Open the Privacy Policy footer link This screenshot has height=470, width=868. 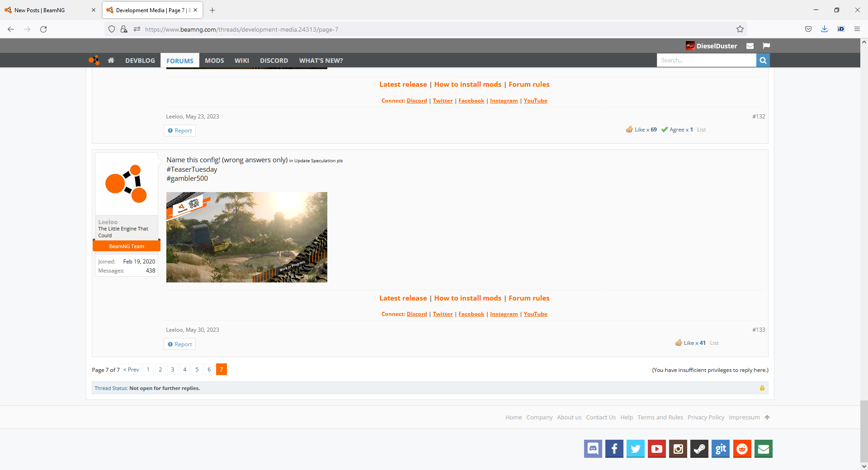pyautogui.click(x=706, y=417)
